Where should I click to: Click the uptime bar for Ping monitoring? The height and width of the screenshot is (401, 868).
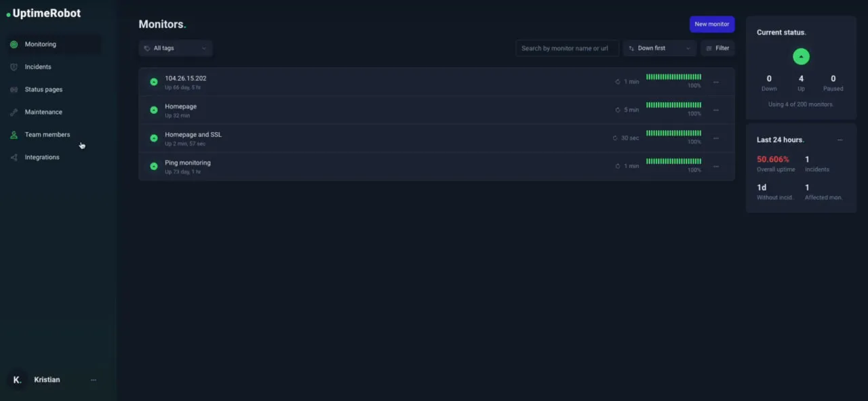(673, 163)
